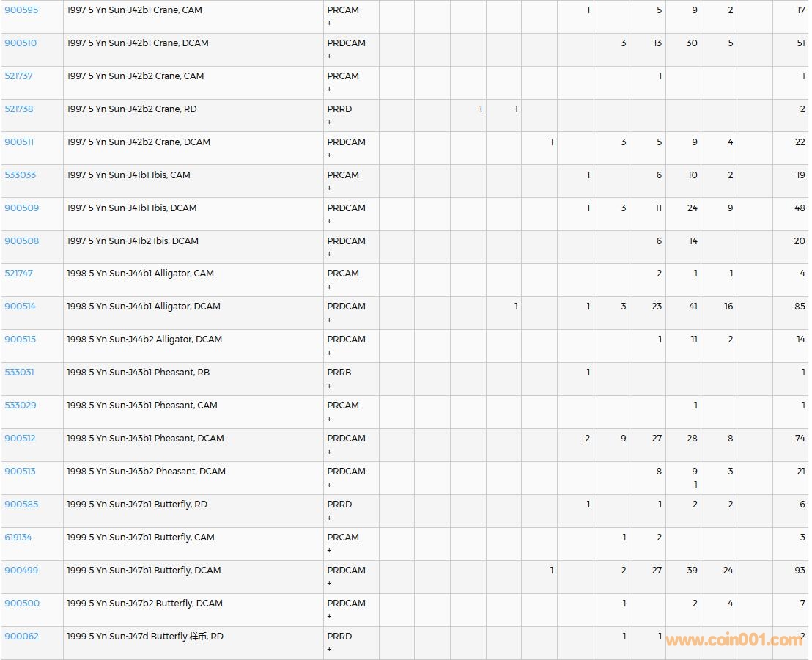
Task: Expand plus sign under PRRB Pheasant row
Action: [x=329, y=386]
